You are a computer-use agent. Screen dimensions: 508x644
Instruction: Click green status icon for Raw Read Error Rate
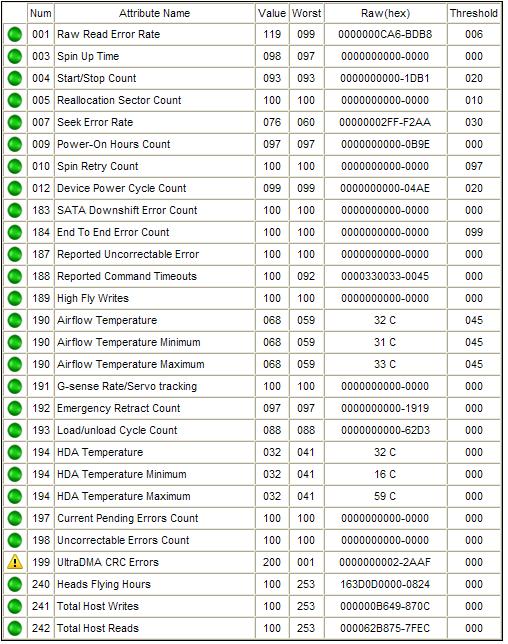pos(15,34)
